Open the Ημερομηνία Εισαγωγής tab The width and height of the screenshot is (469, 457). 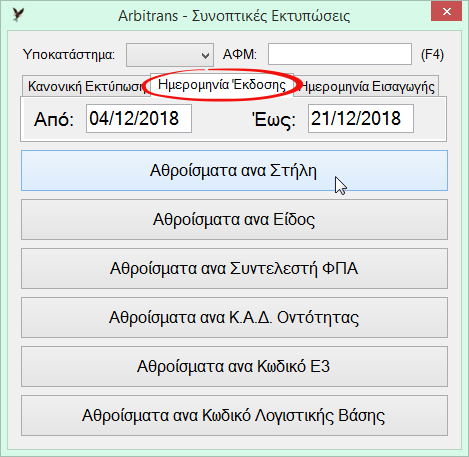pyautogui.click(x=367, y=86)
